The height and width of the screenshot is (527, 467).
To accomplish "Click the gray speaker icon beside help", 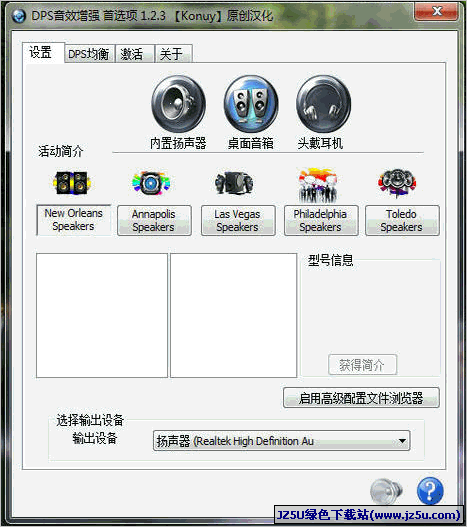I will click(x=386, y=491).
